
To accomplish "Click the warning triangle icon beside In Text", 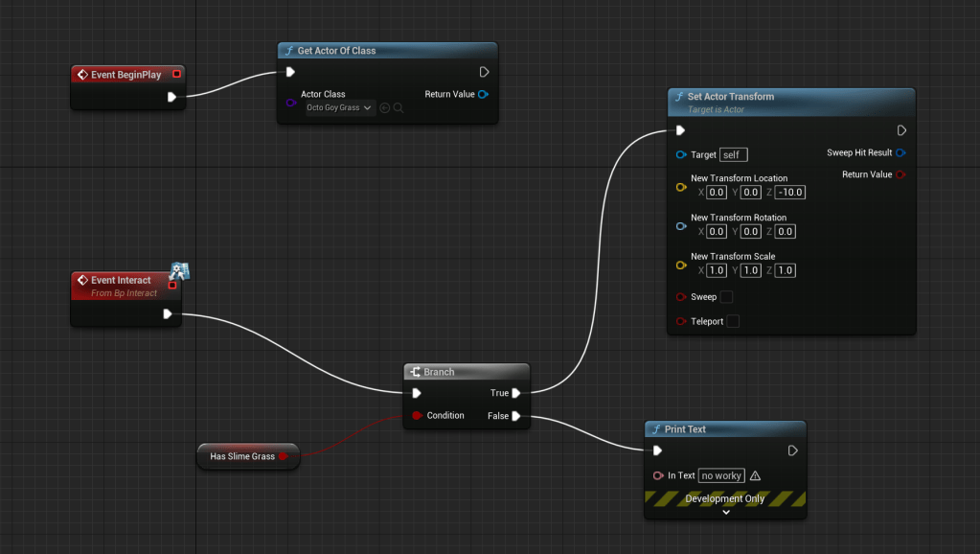I will click(x=755, y=475).
